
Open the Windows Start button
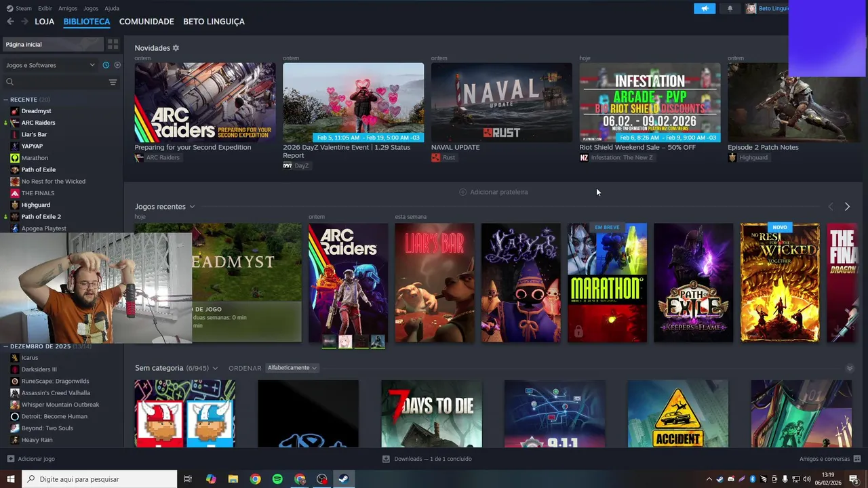coord(10,479)
